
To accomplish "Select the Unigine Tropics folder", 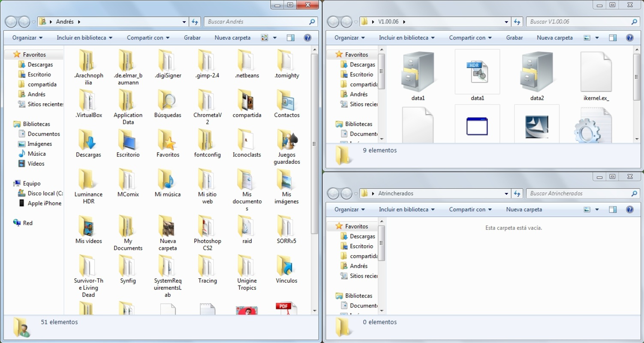I will 247,272.
